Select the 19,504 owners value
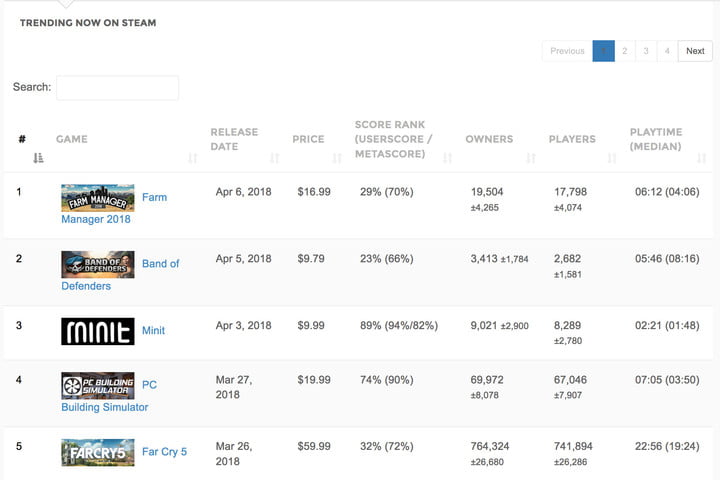The width and height of the screenshot is (720, 480). click(487, 192)
